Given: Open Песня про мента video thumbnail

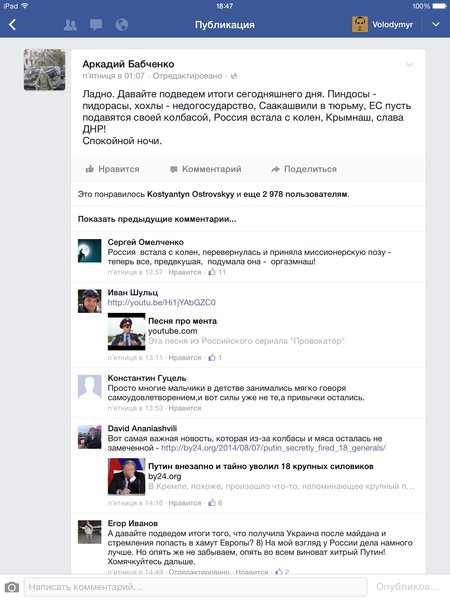Looking at the screenshot, I should pyautogui.click(x=127, y=331).
